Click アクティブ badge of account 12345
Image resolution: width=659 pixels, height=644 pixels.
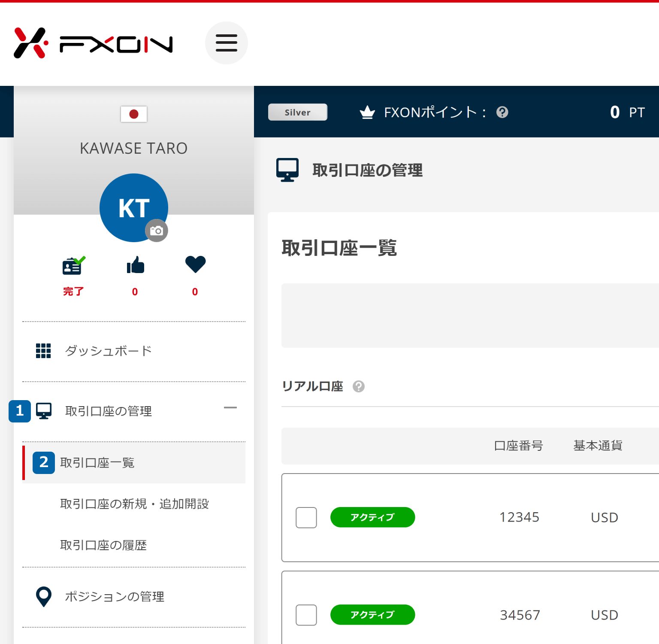372,517
